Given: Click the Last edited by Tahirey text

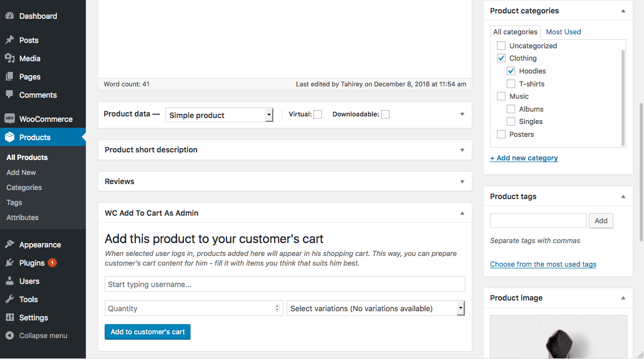Looking at the screenshot, I should pos(381,84).
